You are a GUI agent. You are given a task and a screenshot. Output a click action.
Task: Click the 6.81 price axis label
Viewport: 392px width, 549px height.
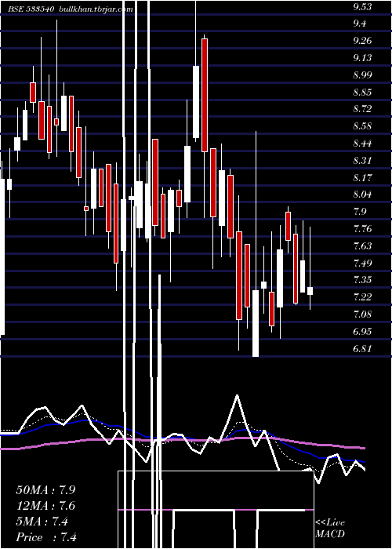(x=362, y=348)
